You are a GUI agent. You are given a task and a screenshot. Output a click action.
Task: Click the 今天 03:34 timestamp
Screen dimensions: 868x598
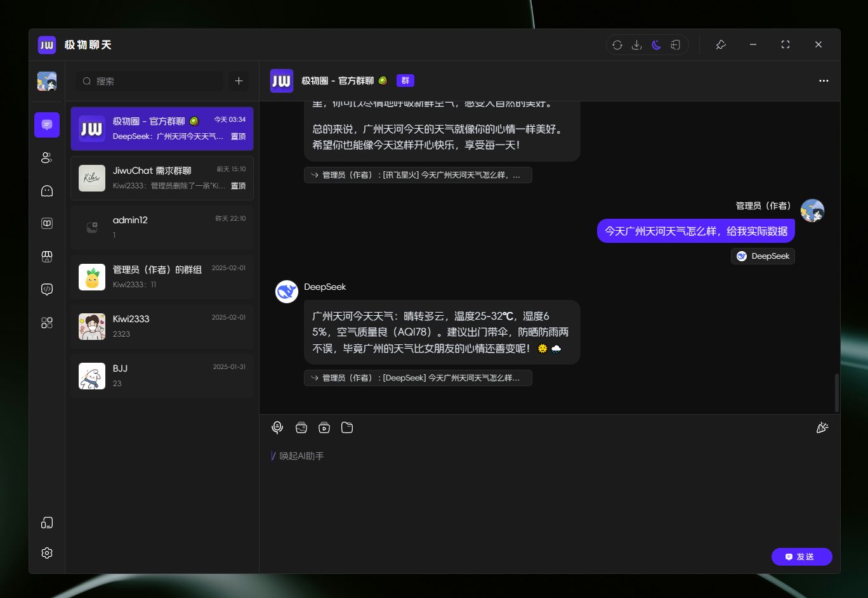point(230,119)
